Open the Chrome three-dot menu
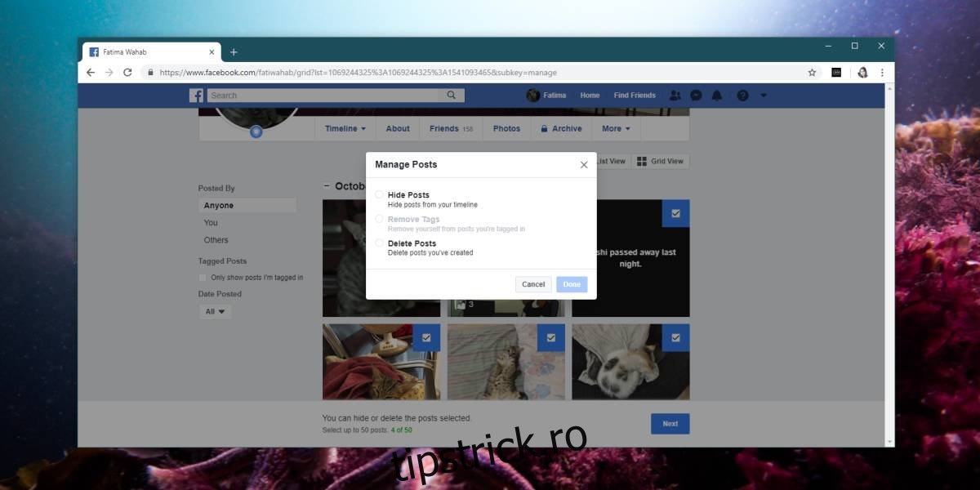 [x=882, y=72]
